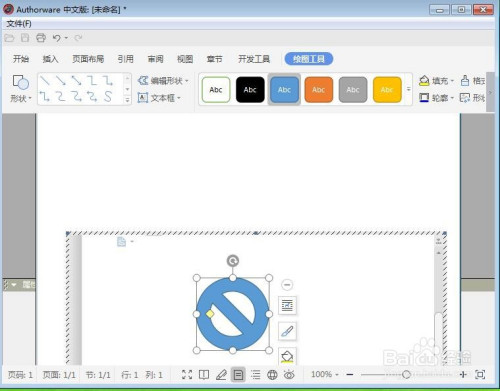Switch to the 开始 tab

[x=21, y=59]
